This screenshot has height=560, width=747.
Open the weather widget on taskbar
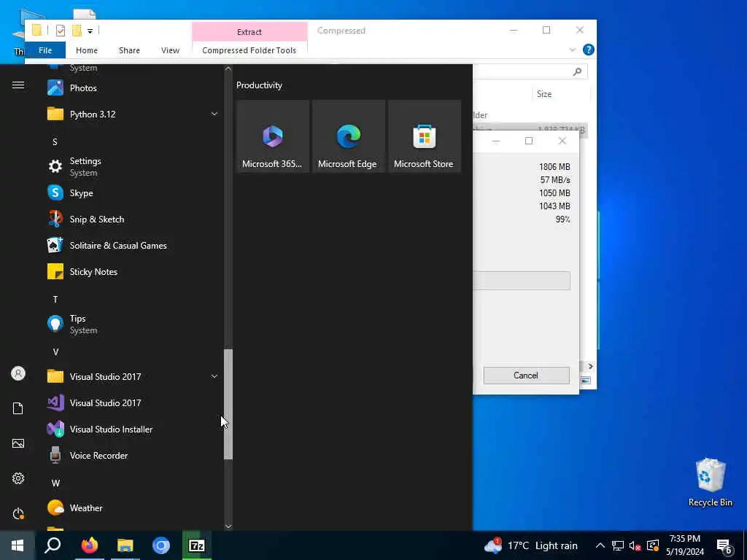(x=531, y=545)
